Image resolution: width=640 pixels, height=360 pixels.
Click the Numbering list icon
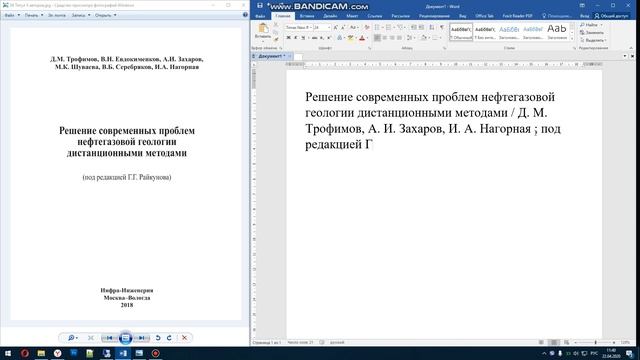389,27
